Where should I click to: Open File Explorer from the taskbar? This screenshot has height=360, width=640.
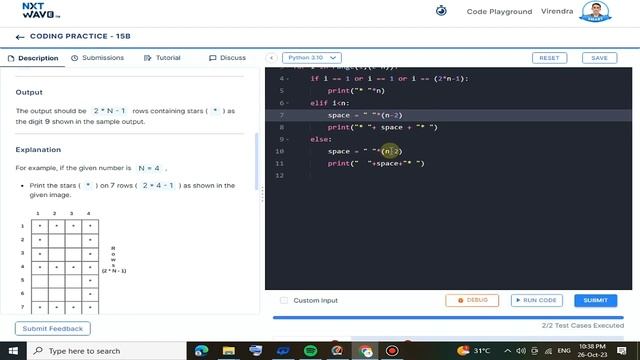[229, 351]
